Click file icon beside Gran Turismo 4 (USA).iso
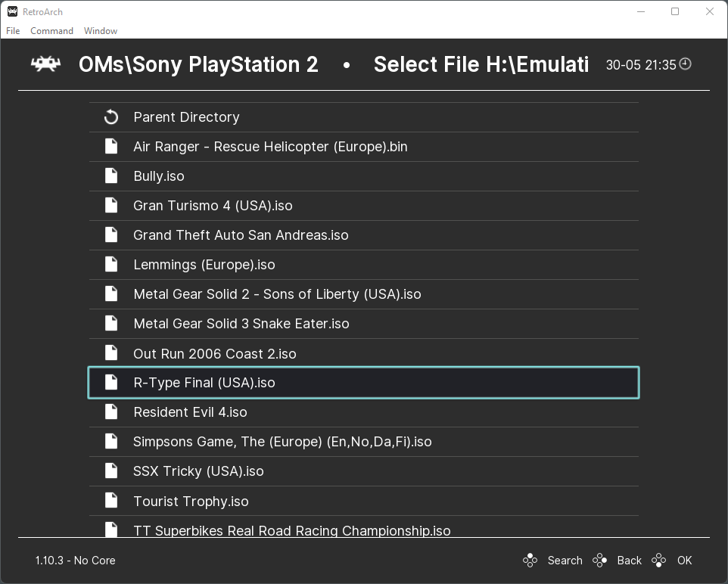The width and height of the screenshot is (728, 584). tap(111, 205)
